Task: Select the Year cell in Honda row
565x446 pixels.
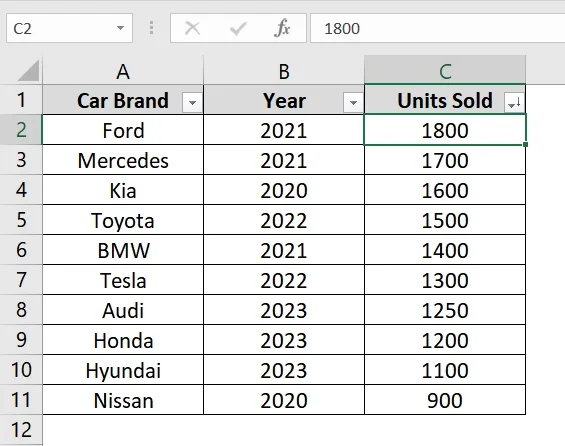Action: (284, 340)
